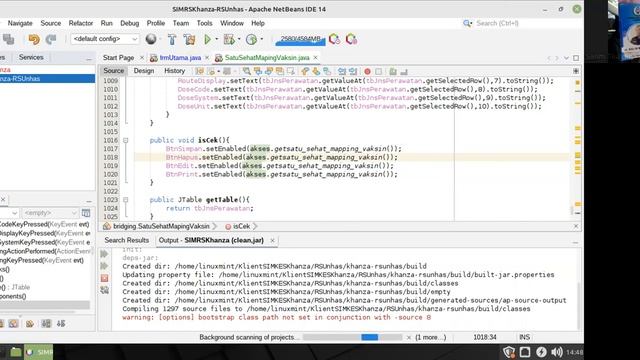Open the Run menu
Viewport: 640px width, 360px height.
[x=107, y=23]
